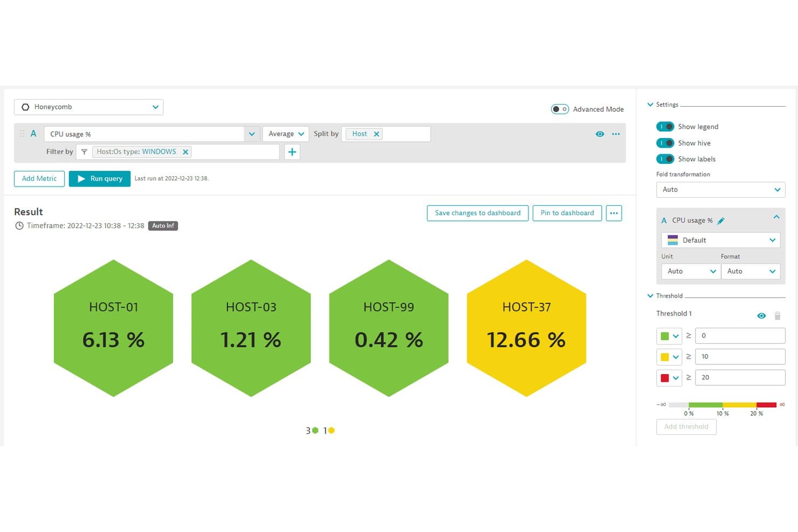Select the yellow HOST-37 honeycomb cell
The image size is (798, 532).
tap(526, 328)
